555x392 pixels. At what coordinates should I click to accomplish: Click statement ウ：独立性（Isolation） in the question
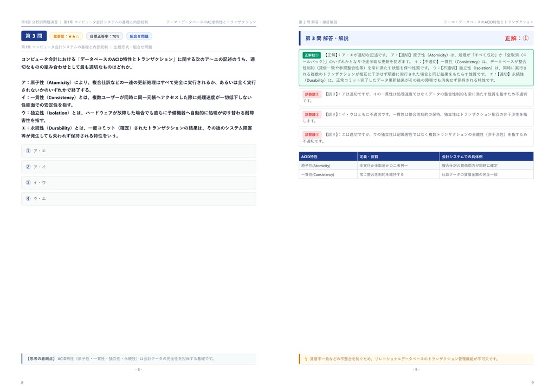[138, 116]
